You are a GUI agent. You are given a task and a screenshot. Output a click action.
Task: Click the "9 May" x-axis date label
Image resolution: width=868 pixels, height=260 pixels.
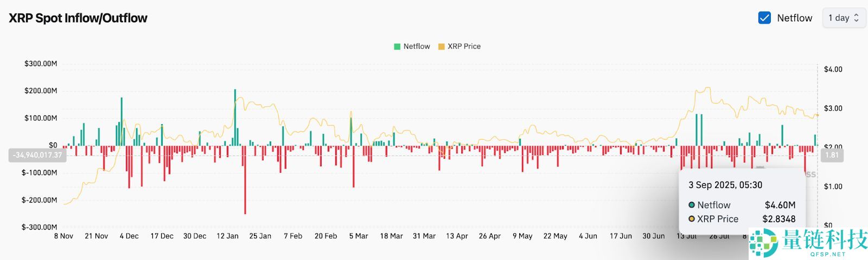522,236
